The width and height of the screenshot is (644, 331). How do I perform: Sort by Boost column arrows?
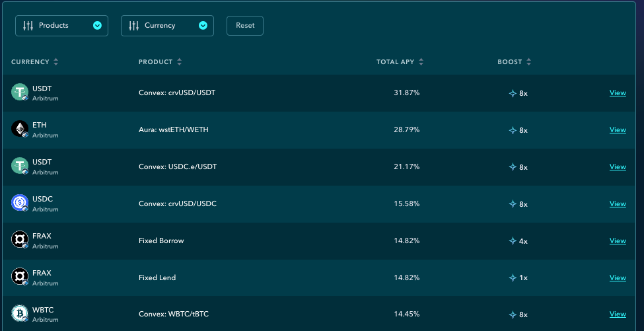click(x=528, y=62)
